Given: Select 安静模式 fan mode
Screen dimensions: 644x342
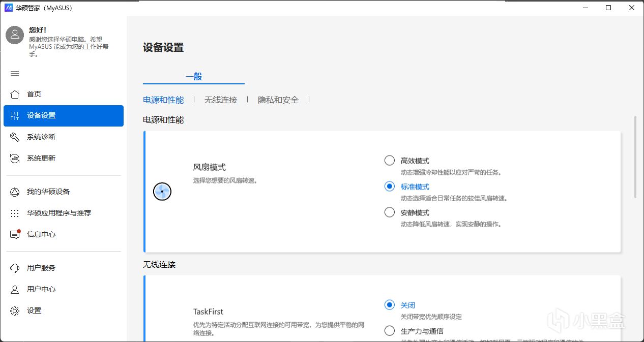Looking at the screenshot, I should click(x=390, y=212).
